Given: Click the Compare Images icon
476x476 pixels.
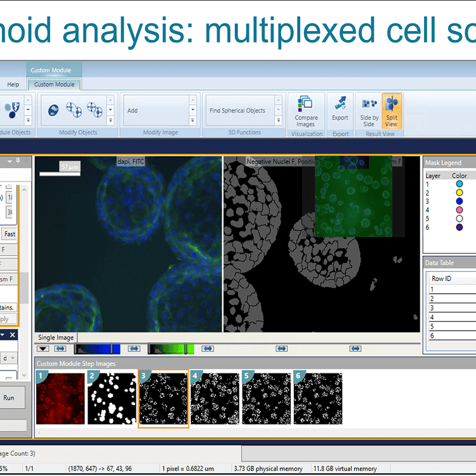Looking at the screenshot, I should point(306,112).
